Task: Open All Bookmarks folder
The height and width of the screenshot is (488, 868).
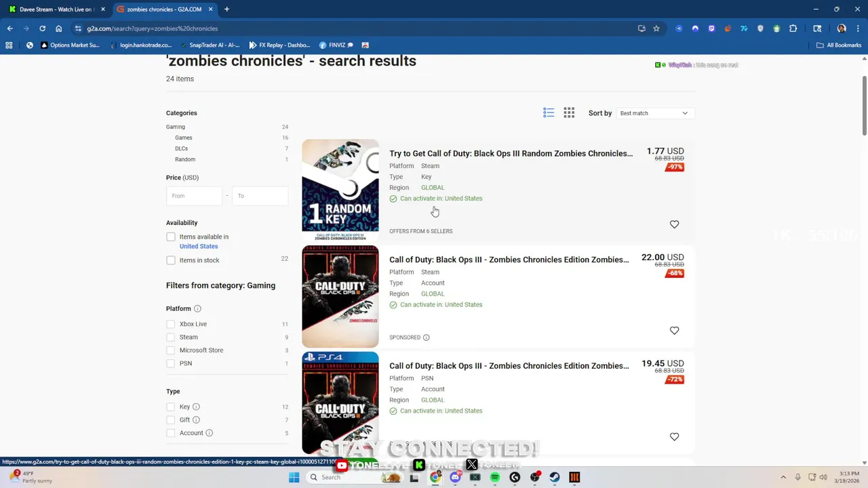Action: click(839, 45)
